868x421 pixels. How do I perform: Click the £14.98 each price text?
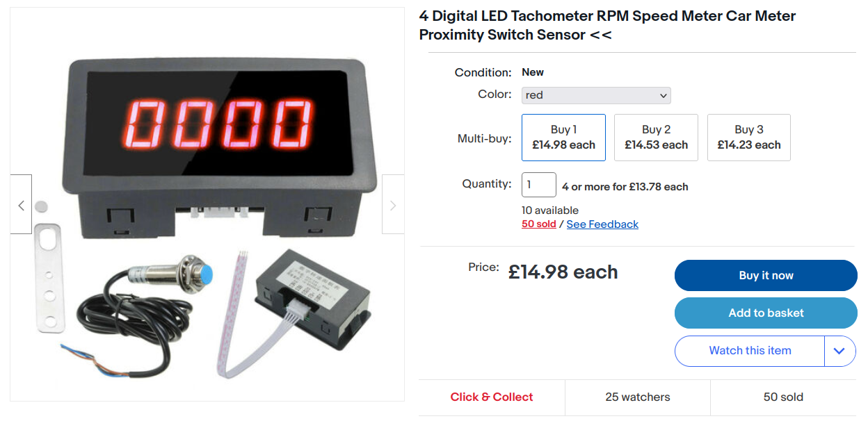pyautogui.click(x=563, y=272)
